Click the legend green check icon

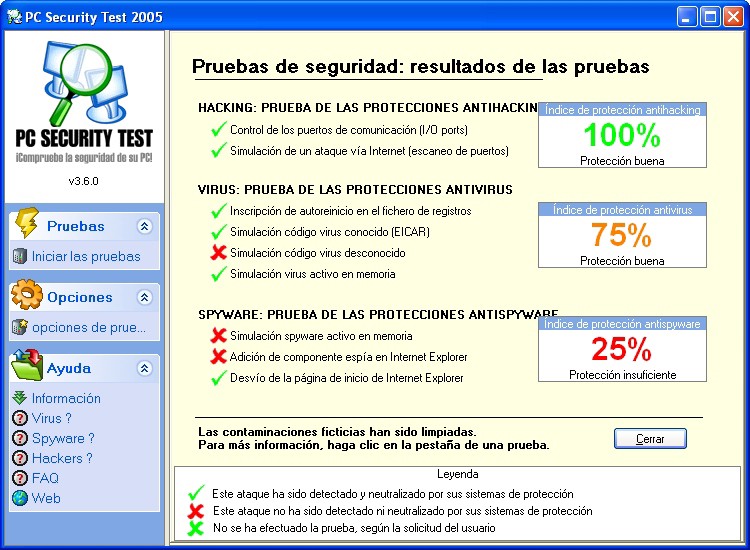coord(196,492)
